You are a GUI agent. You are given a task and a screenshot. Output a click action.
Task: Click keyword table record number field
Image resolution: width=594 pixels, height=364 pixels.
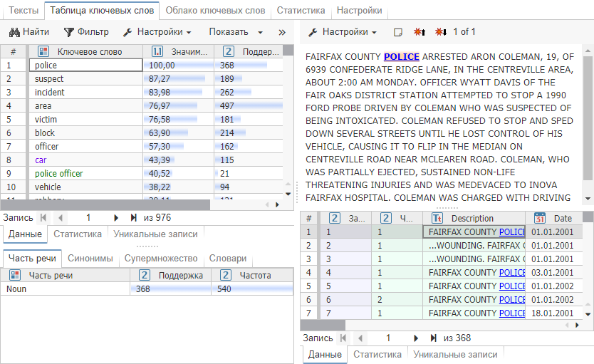[88, 218]
